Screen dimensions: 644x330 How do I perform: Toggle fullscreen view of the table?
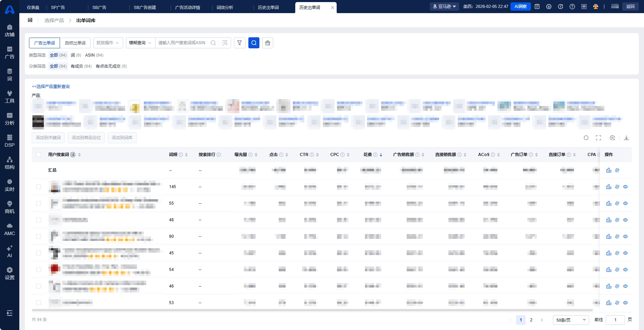tap(598, 138)
